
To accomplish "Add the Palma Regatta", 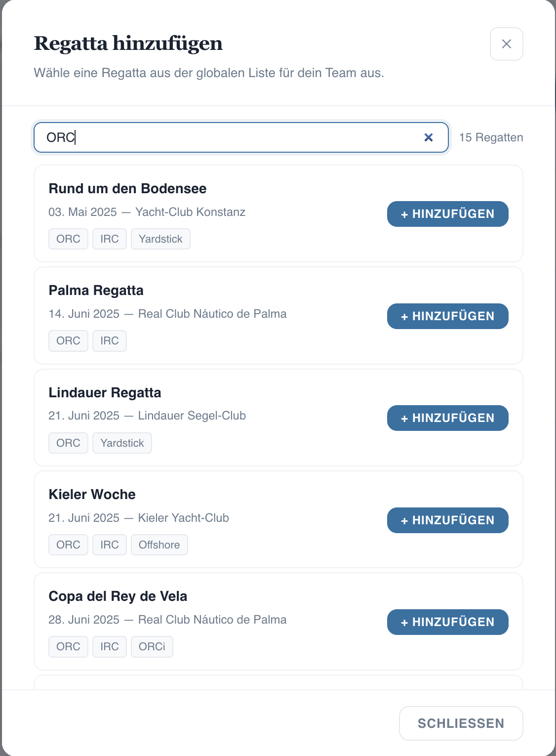I will pos(447,316).
